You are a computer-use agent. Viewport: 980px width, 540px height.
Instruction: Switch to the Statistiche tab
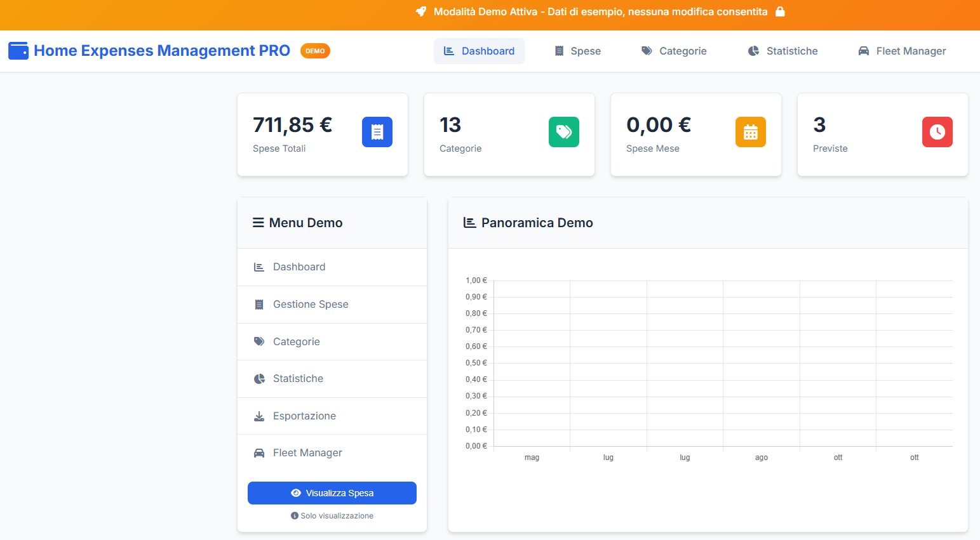pyautogui.click(x=782, y=51)
